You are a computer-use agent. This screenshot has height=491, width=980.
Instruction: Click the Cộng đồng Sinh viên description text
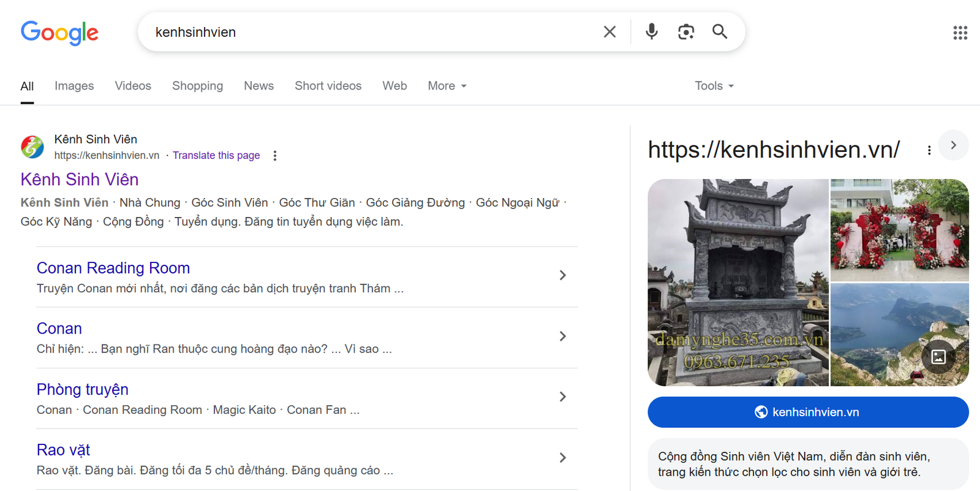pos(794,464)
